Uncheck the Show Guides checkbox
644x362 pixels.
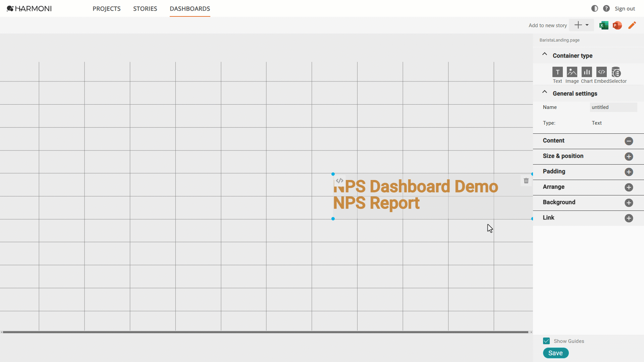pos(546,341)
